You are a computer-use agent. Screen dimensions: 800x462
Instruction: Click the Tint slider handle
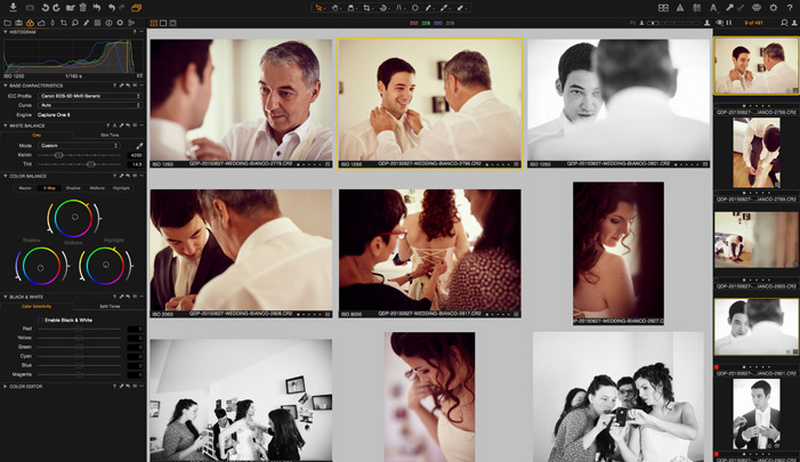click(91, 164)
